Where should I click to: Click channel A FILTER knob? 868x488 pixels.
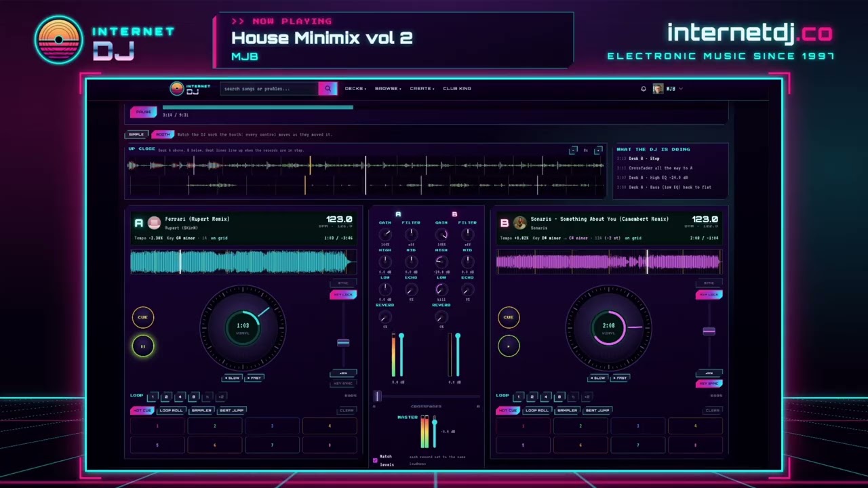coord(411,235)
